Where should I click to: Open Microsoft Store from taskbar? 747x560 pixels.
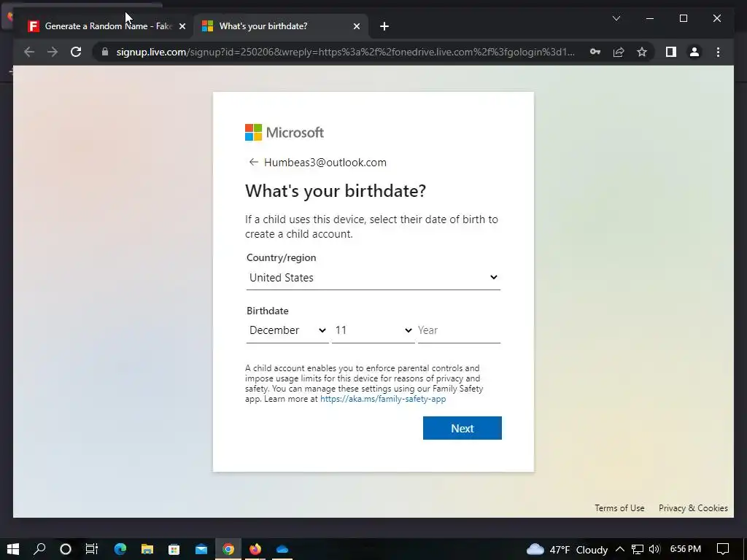174,549
